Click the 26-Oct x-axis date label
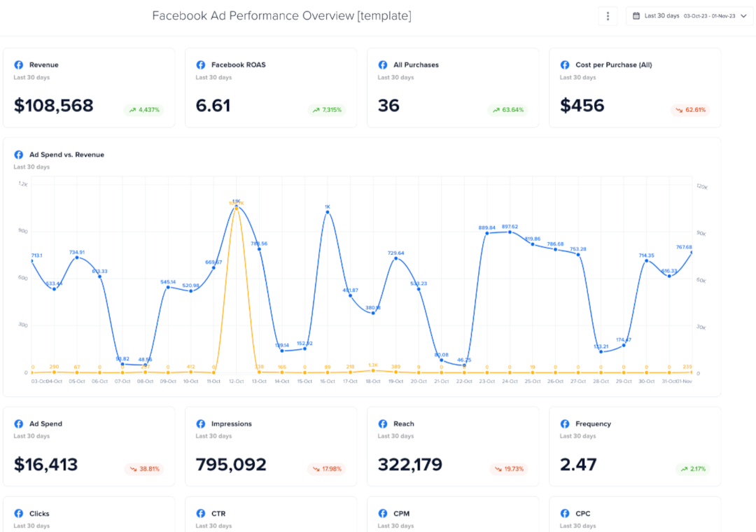756x532 pixels. [x=555, y=381]
